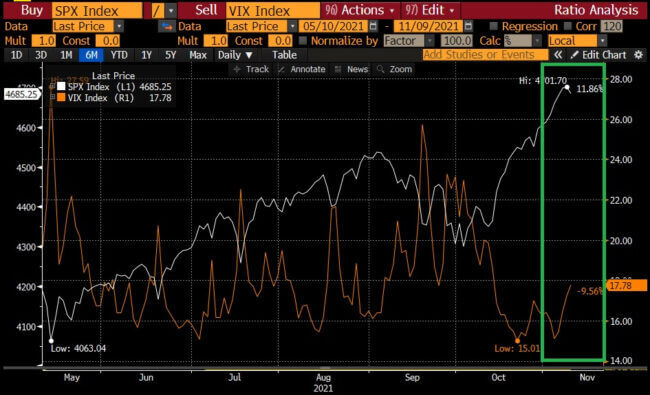
Task: Select the 3D range tab
Action: click(41, 55)
